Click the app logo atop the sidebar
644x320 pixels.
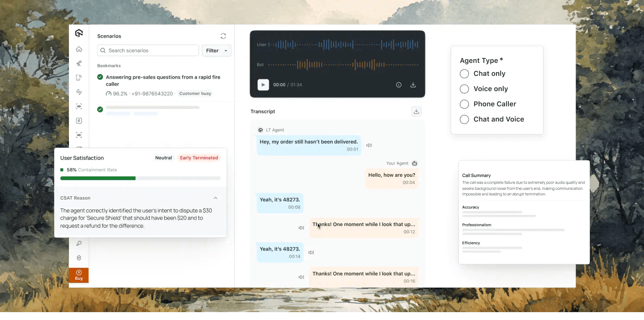(79, 33)
